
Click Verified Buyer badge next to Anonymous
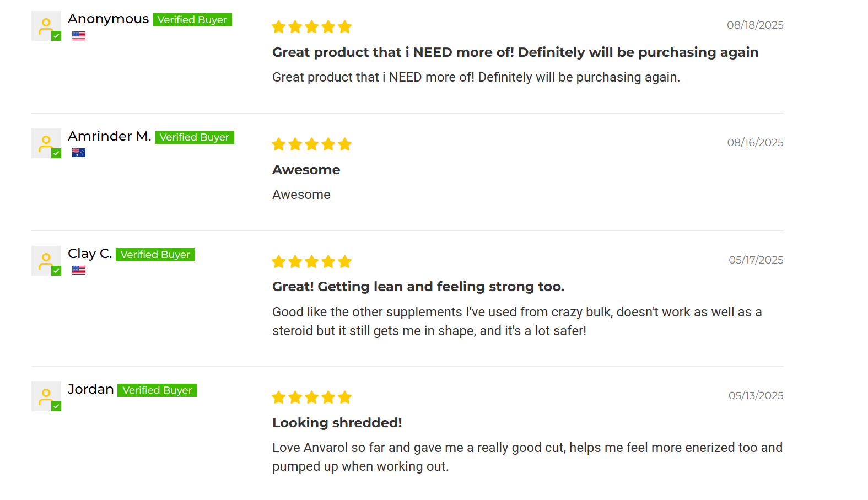(192, 20)
